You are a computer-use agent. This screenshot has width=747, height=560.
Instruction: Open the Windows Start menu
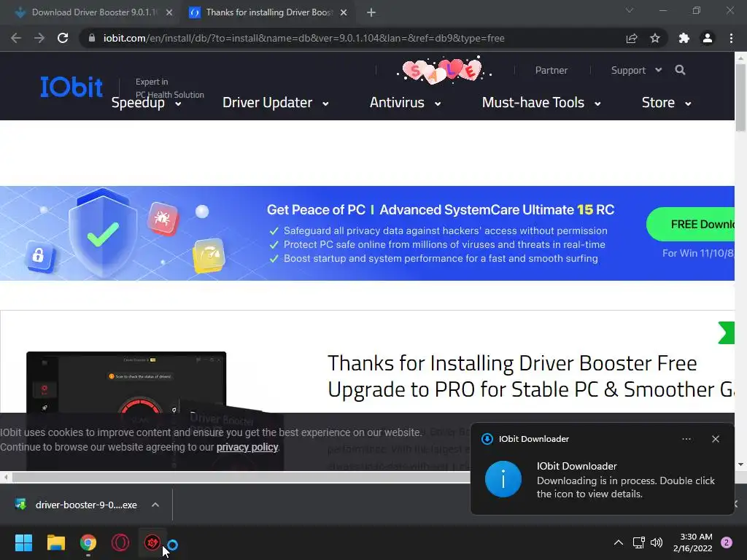point(23,542)
